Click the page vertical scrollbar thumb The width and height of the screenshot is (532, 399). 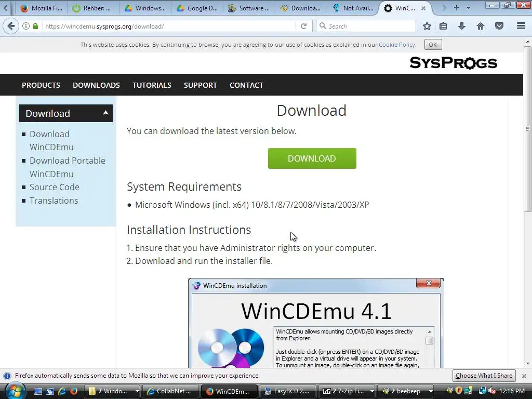[x=527, y=129]
